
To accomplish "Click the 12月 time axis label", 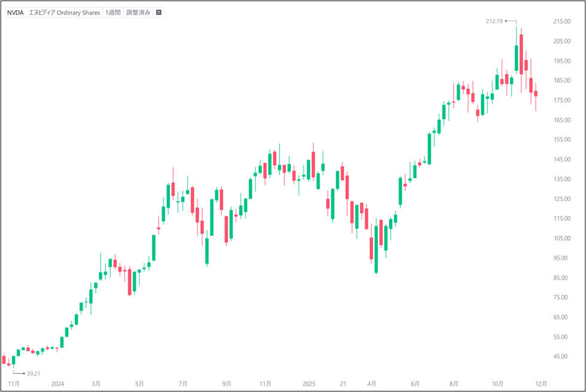I will (x=541, y=384).
